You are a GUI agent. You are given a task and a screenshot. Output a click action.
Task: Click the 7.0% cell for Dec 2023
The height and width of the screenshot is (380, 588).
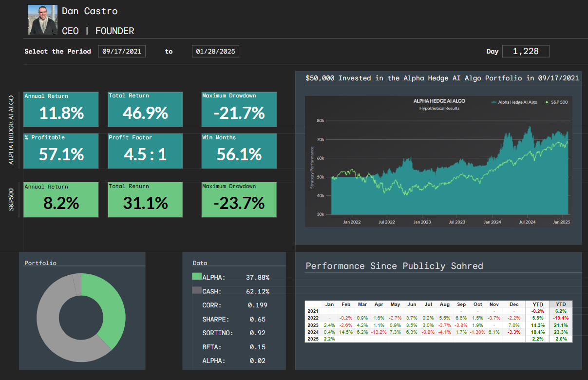[514, 325]
